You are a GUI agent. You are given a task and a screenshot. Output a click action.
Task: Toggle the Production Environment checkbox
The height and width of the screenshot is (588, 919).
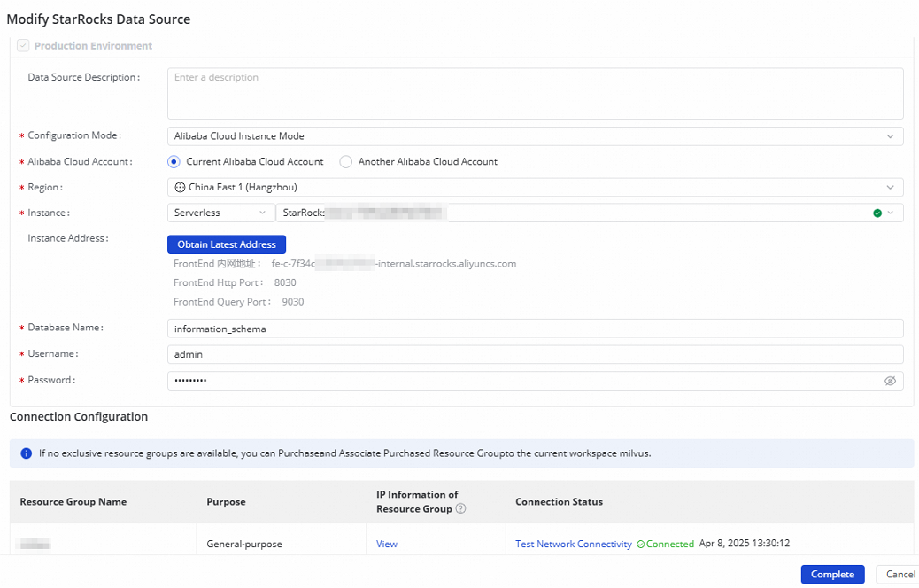(23, 46)
